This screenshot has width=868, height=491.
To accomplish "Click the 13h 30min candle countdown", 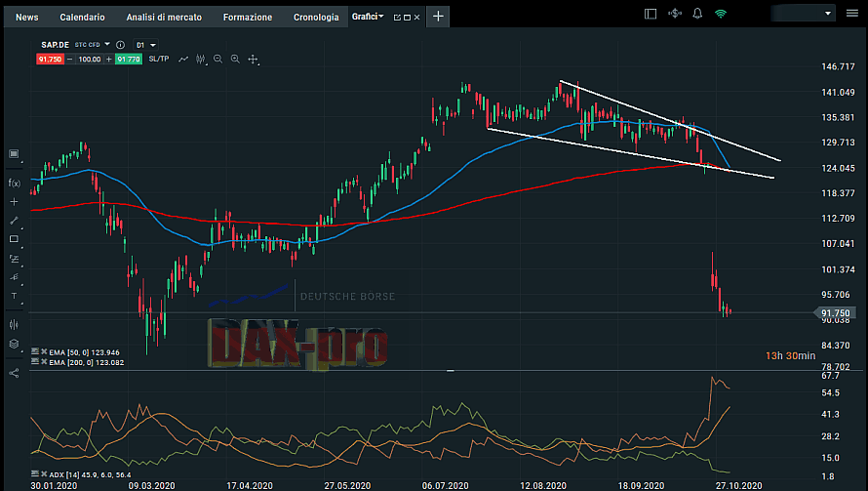I will 791,355.
